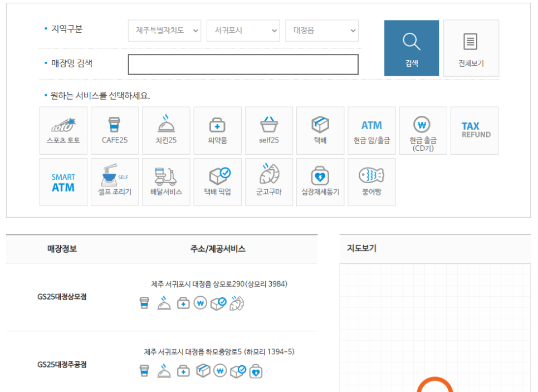Click the parcel pickup icon for GS25대정주공점
The image size is (538, 392).
coord(238,371)
